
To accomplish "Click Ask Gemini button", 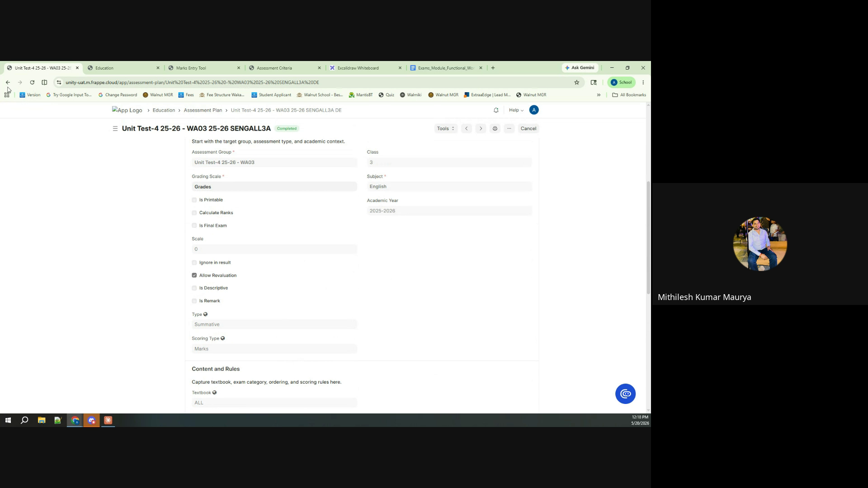I will (580, 68).
